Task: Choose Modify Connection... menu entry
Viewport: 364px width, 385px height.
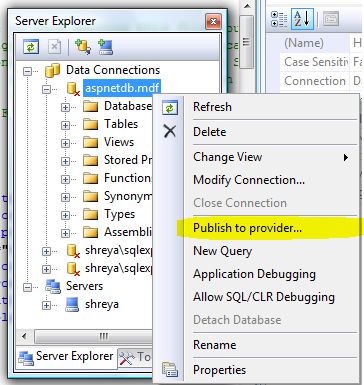Action: tap(257, 180)
